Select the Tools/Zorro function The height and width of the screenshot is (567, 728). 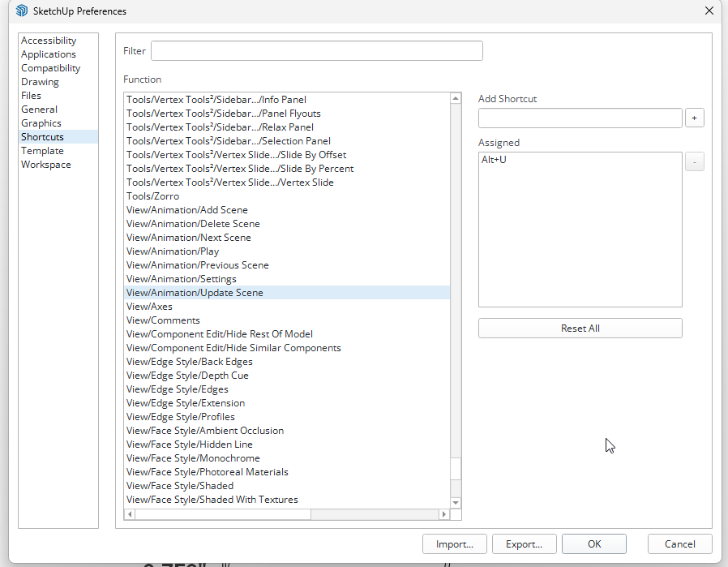pyautogui.click(x=288, y=196)
